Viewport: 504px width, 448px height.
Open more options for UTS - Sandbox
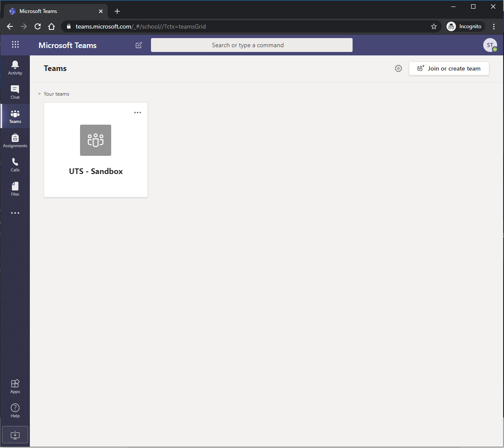click(138, 113)
